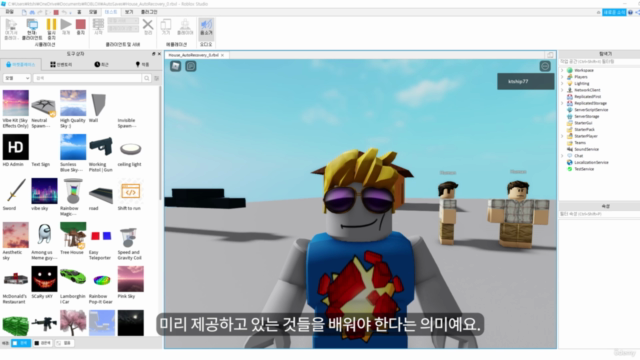Click the Explorer filter workspace field

pyautogui.click(x=599, y=62)
